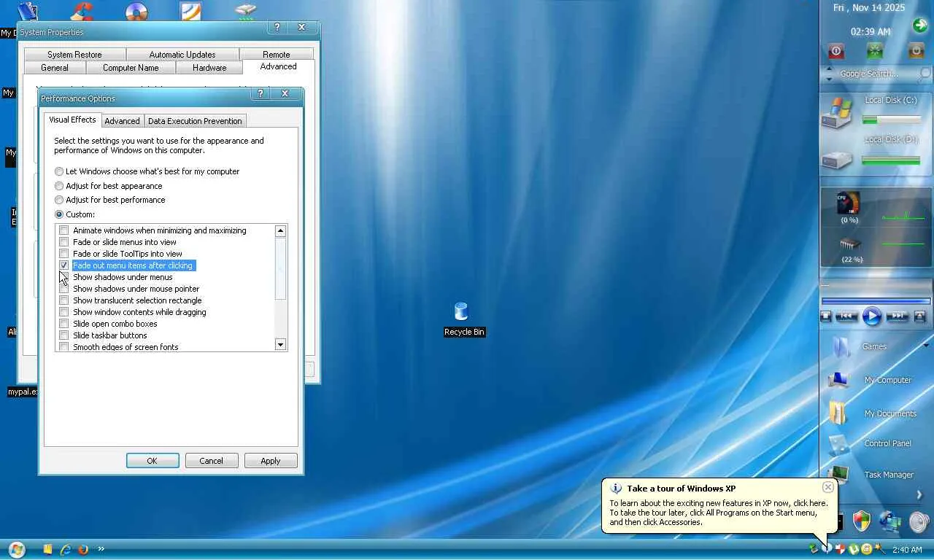Enable Show translucent selection rectangle
The image size is (934, 560).
64,300
